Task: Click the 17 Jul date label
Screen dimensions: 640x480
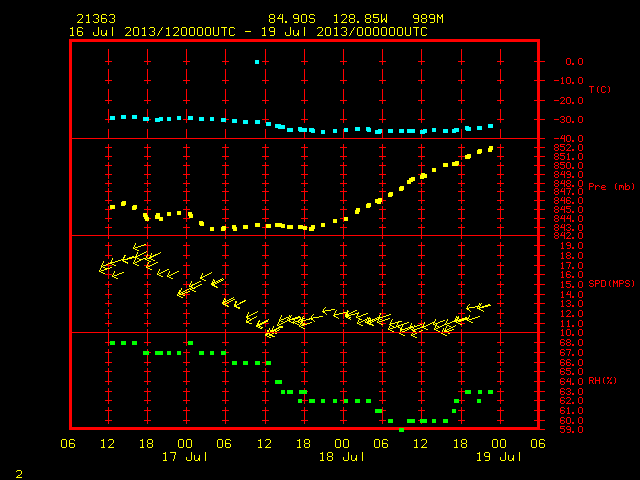Action: (185, 457)
